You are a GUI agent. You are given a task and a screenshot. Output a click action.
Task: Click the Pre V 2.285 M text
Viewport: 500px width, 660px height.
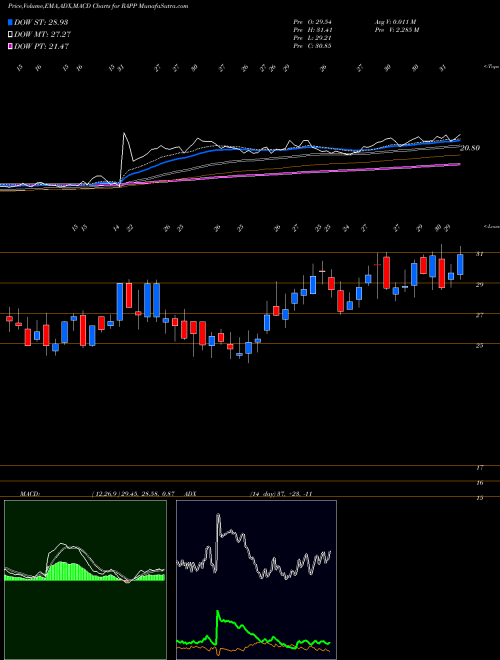pyautogui.click(x=398, y=30)
